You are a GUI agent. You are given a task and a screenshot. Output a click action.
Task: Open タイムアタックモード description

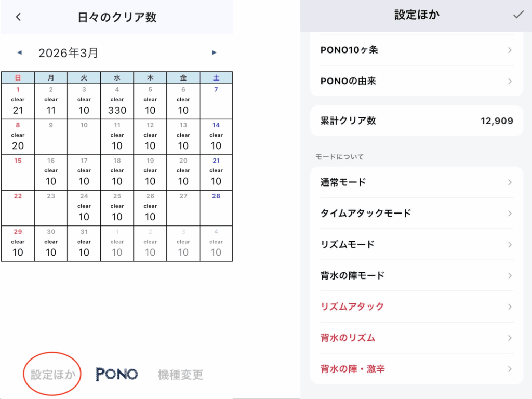click(x=417, y=214)
